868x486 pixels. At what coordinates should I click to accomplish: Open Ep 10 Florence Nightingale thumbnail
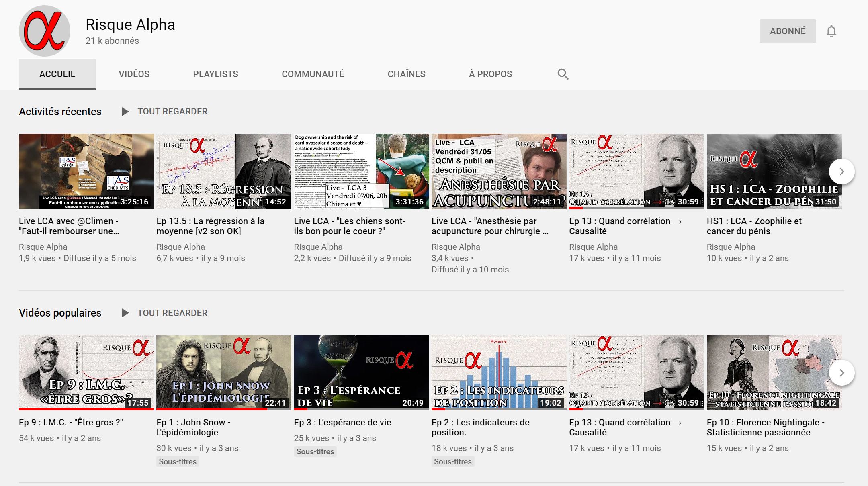[x=774, y=373]
